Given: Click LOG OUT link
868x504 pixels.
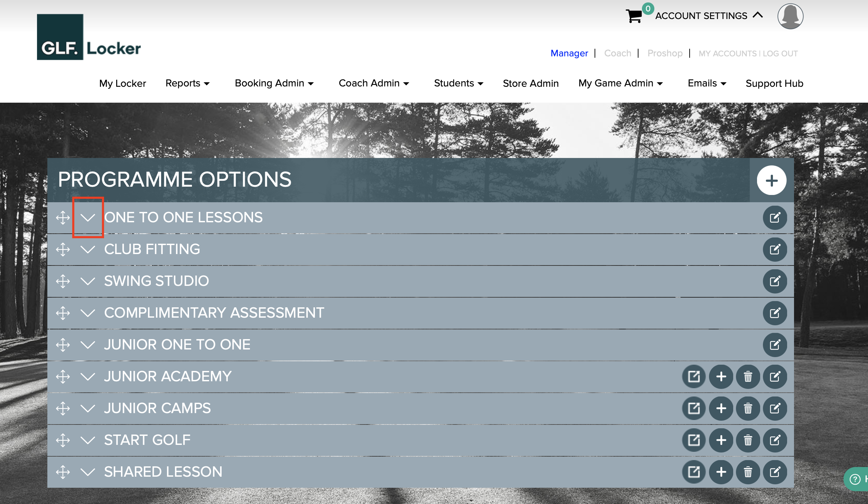Looking at the screenshot, I should click(x=780, y=54).
